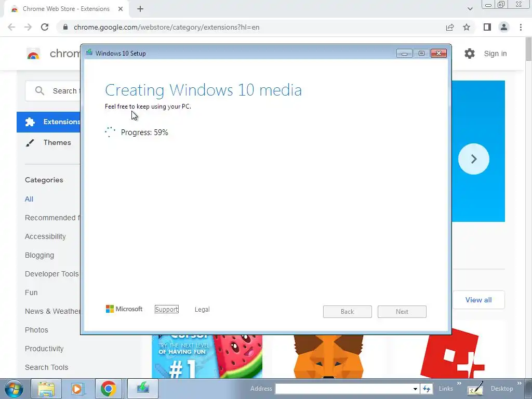Screen dimensions: 532x399
Task: Open Windows Media Player from taskbar
Action: point(77,389)
